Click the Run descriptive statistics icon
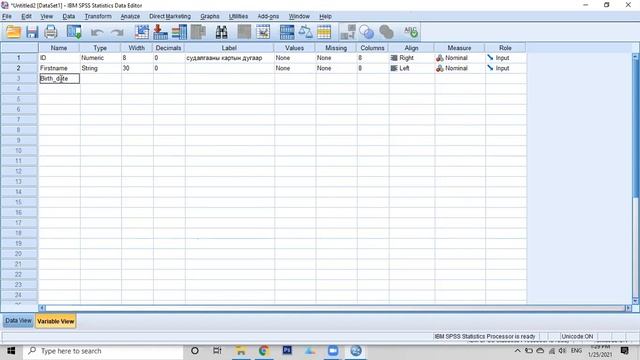The image size is (640, 360). pos(198,32)
